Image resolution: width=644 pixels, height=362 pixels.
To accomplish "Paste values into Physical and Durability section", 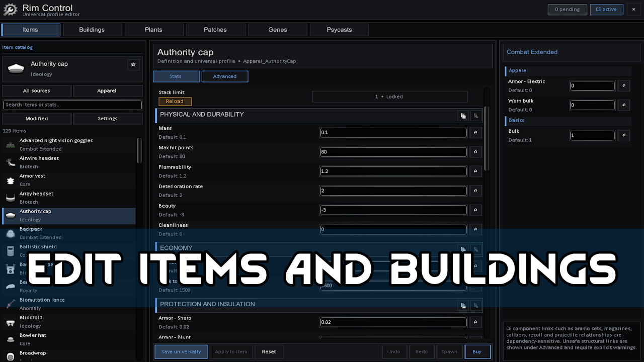I will (x=475, y=116).
